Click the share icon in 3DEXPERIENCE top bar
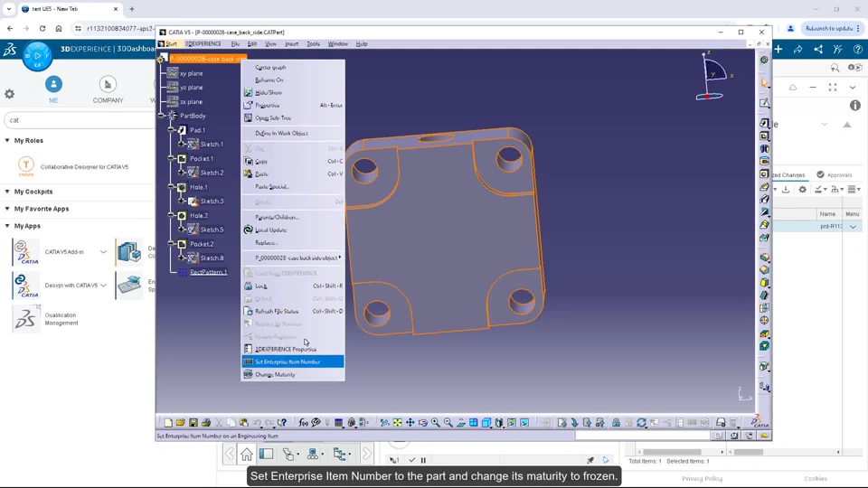The height and width of the screenshot is (488, 868). click(x=818, y=49)
